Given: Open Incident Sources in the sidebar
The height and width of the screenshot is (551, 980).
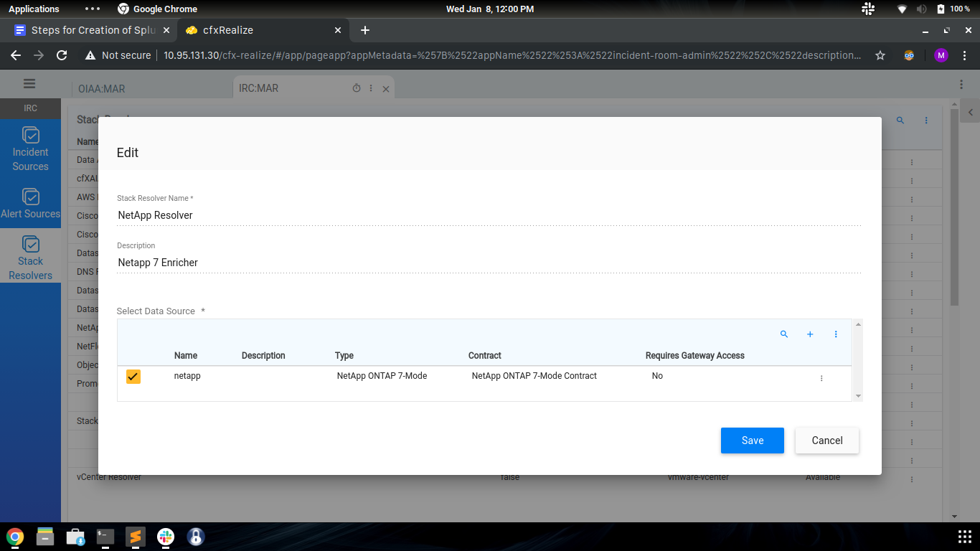Looking at the screenshot, I should click(30, 149).
